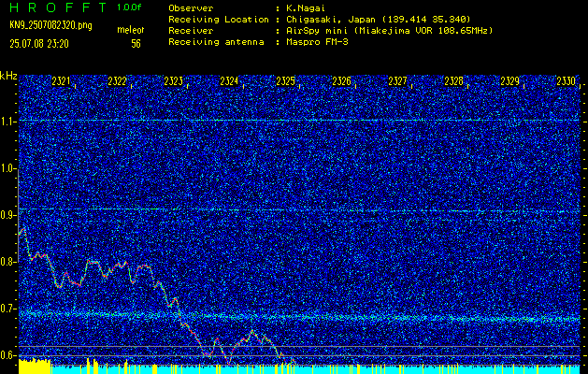Click the version number 1.00f
The width and height of the screenshot is (588, 374).
coord(129,7)
